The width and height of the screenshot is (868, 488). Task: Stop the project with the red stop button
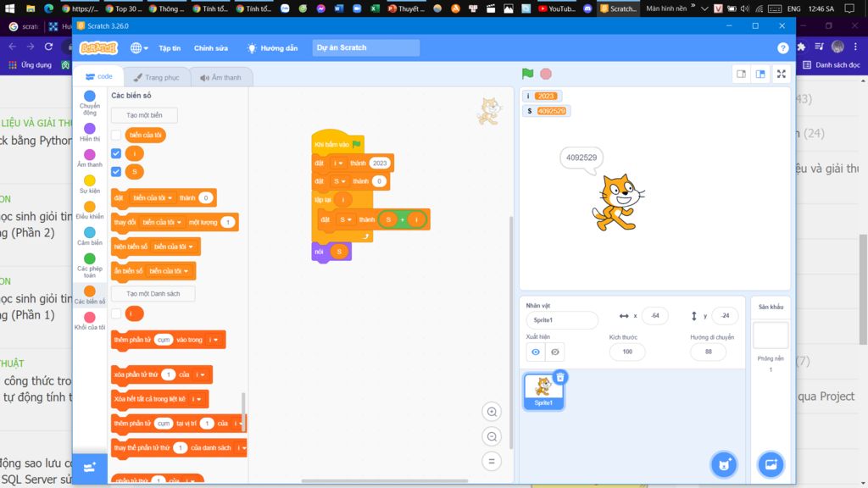(546, 74)
